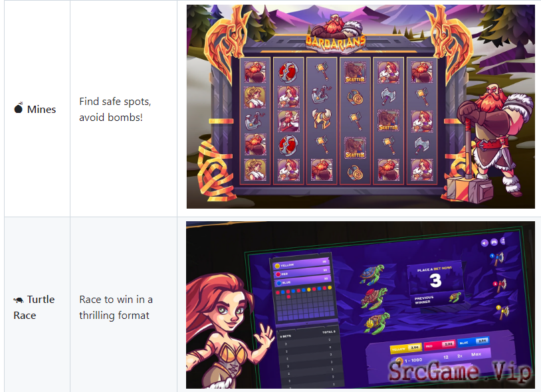Click the Barbarians logo above the reels
This screenshot has height=392, width=541.
point(336,43)
